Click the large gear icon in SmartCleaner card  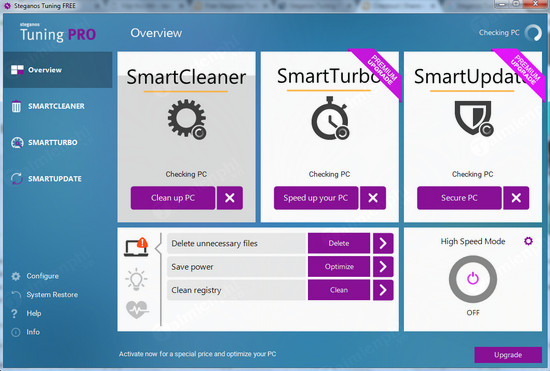(187, 119)
